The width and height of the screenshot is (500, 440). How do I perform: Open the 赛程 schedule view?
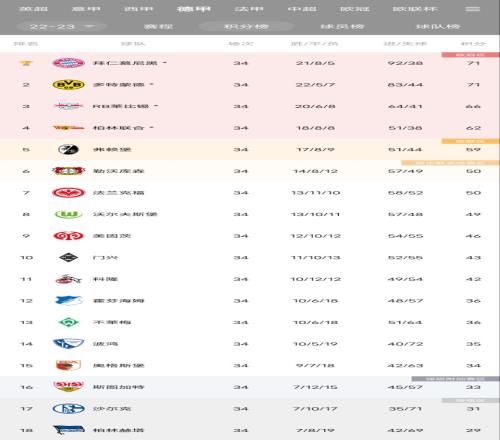click(x=158, y=27)
